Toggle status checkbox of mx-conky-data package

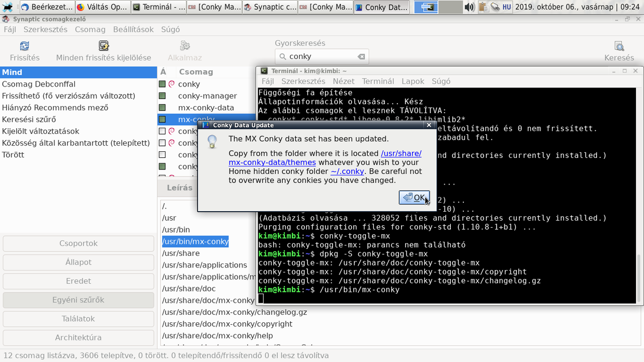tap(162, 108)
